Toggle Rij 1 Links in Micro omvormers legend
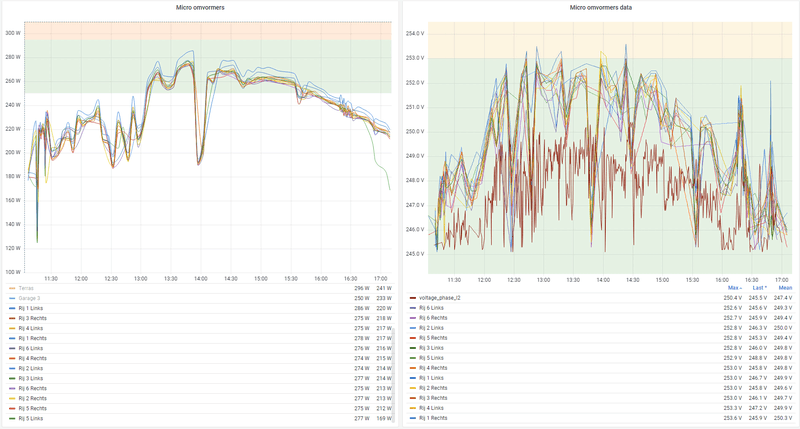This screenshot has width=800, height=429. [31, 308]
